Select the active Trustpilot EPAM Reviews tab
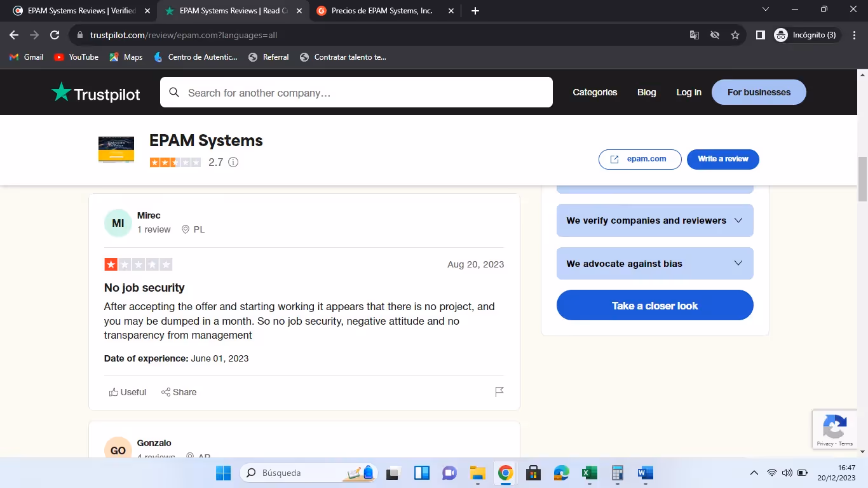The image size is (868, 488). pos(233,11)
